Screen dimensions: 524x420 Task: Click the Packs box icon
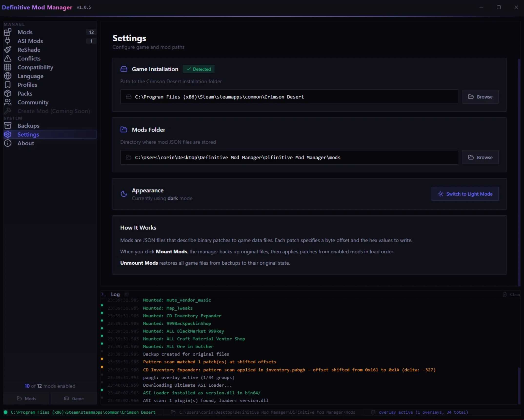[x=8, y=93]
